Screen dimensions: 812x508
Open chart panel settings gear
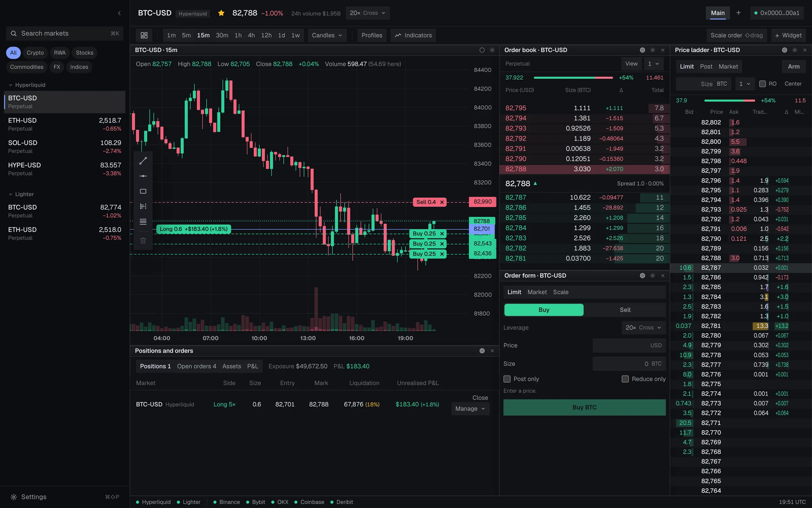(492, 50)
